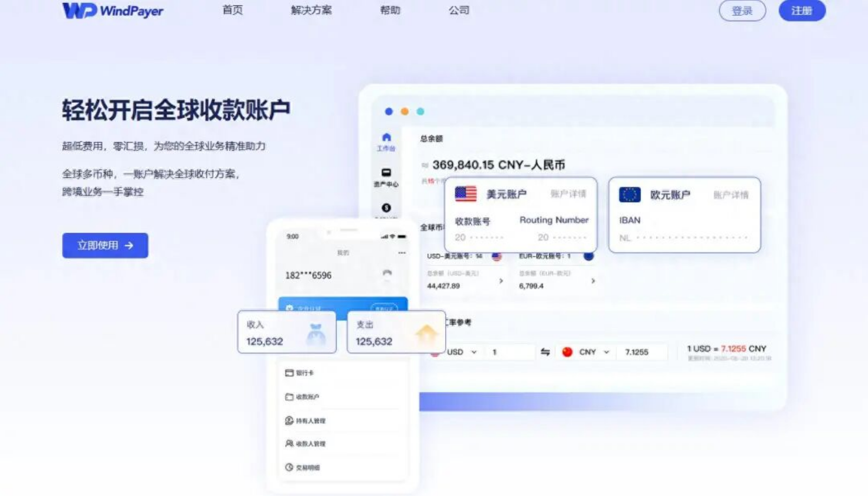Click the Routing Number label

pos(554,220)
